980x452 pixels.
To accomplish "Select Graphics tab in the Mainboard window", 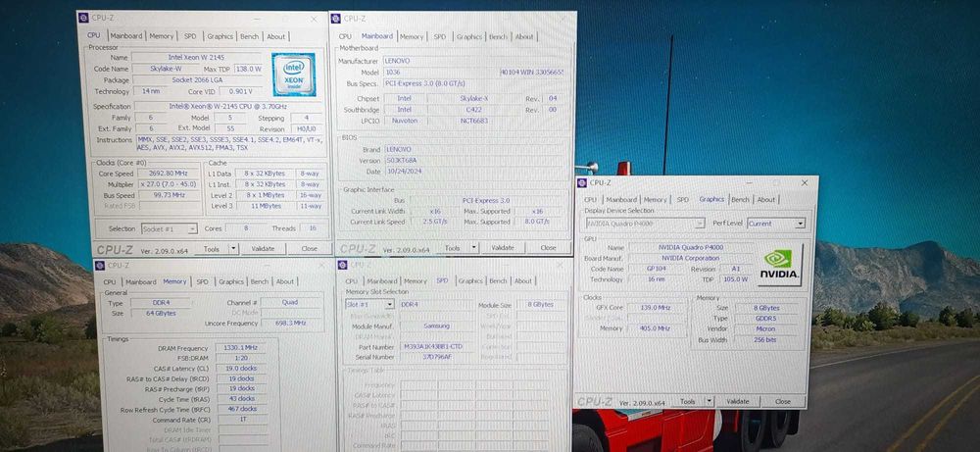I will click(469, 37).
